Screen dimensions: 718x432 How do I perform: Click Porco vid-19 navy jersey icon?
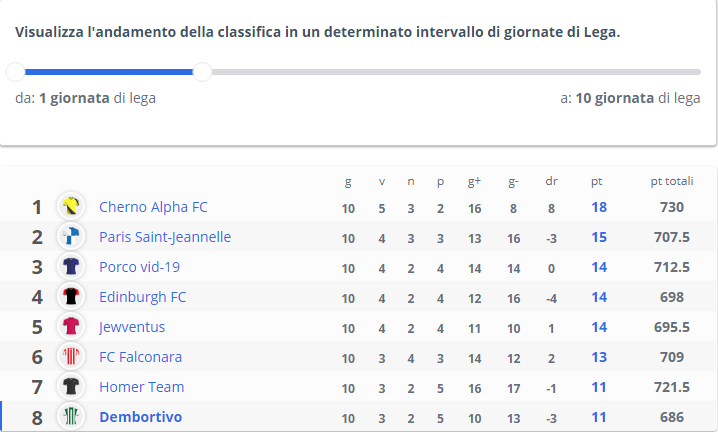click(x=71, y=266)
